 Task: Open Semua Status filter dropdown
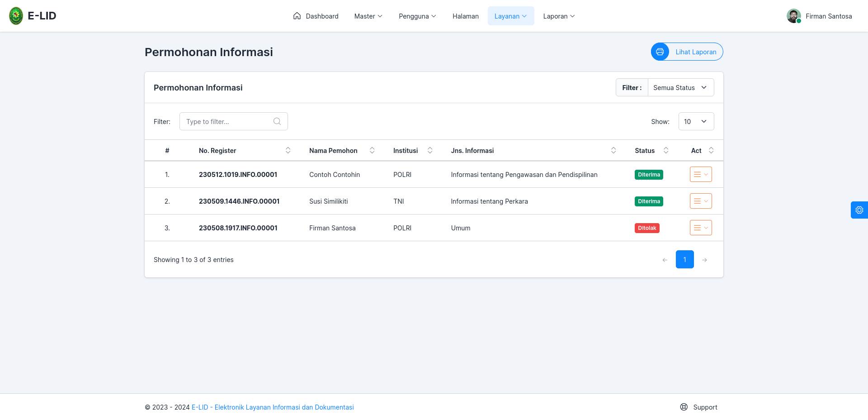tap(681, 87)
